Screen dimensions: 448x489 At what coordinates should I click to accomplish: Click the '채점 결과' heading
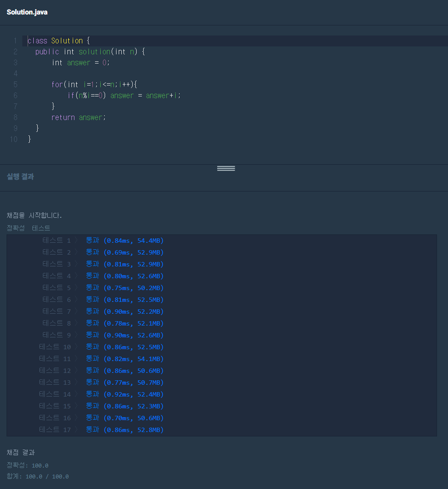(x=21, y=453)
